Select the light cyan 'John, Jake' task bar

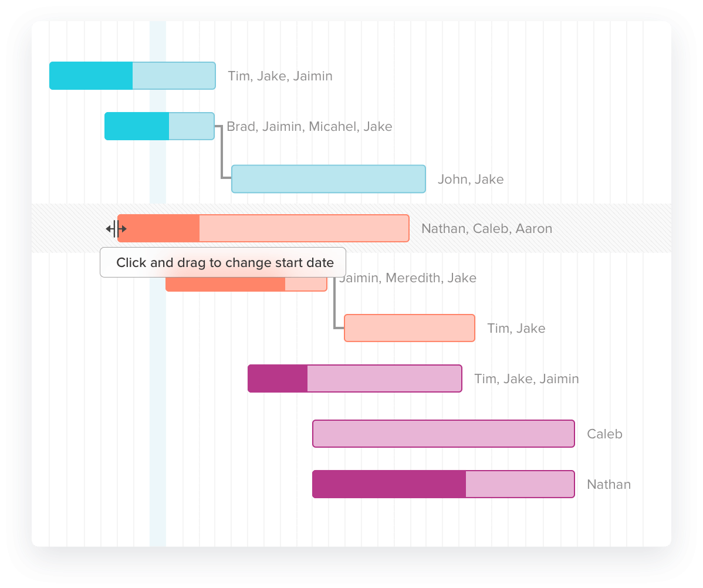[x=328, y=179]
